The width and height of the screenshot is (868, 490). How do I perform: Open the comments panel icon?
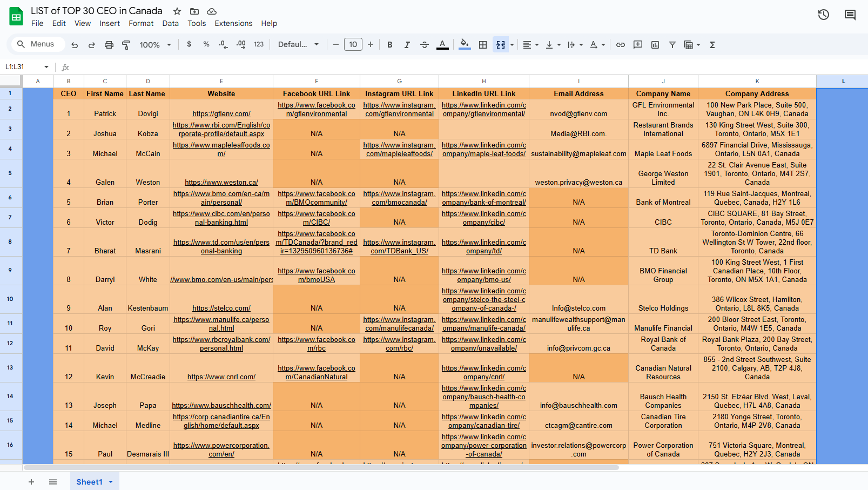click(x=850, y=15)
